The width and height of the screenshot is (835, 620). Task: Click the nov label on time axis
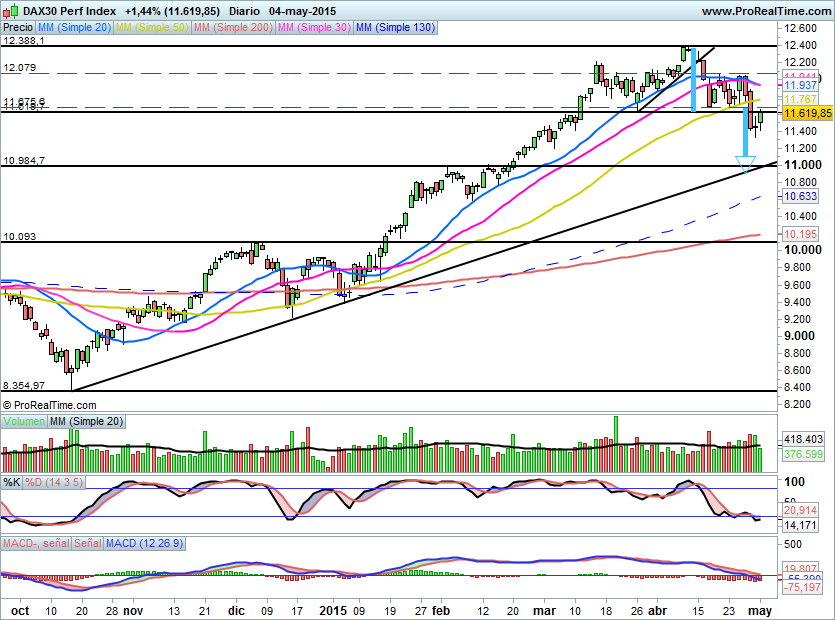133,610
